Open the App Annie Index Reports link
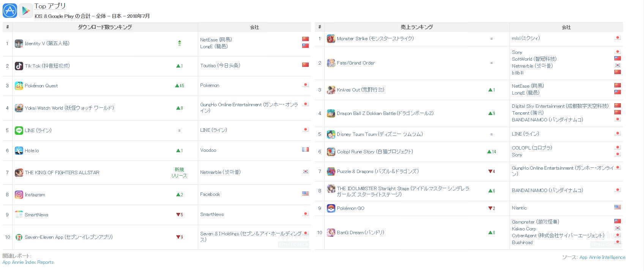The height and width of the screenshot is (271, 644). 28,262
